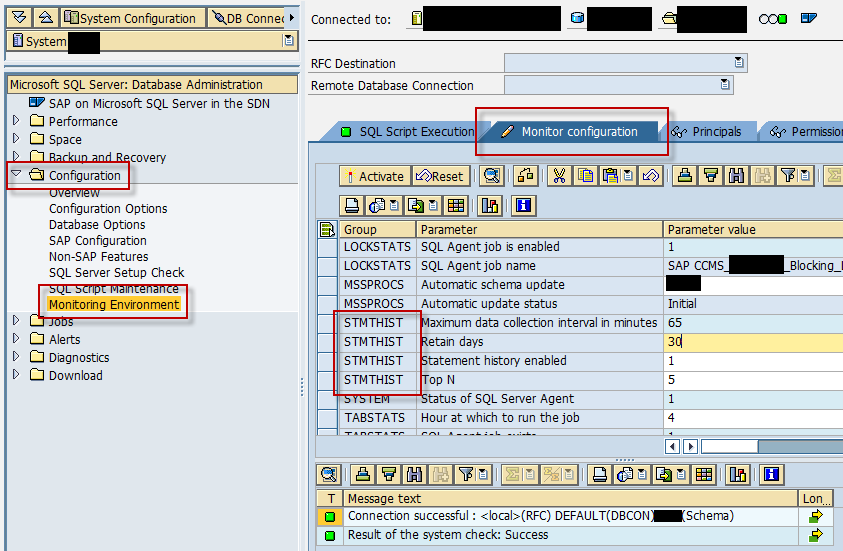Screen dimensions: 843x551
Task: Click the blue Information icon in parameter toolbar
Action: [x=523, y=205]
